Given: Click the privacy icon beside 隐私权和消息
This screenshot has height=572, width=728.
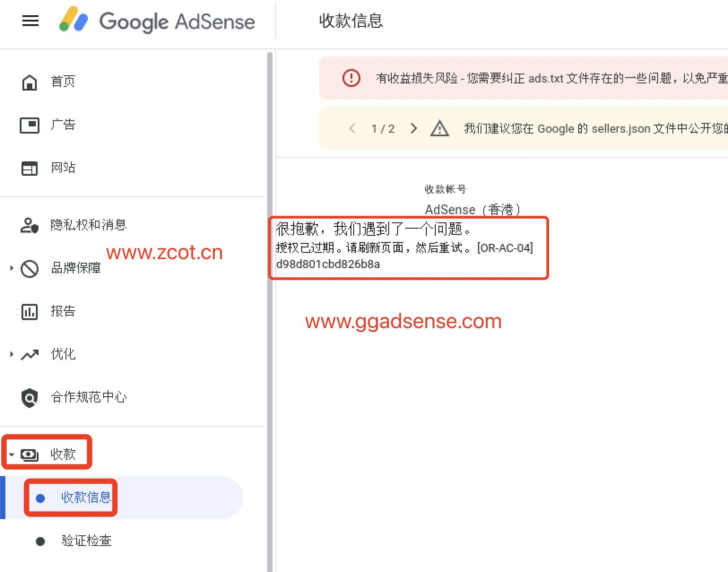Looking at the screenshot, I should [x=30, y=225].
